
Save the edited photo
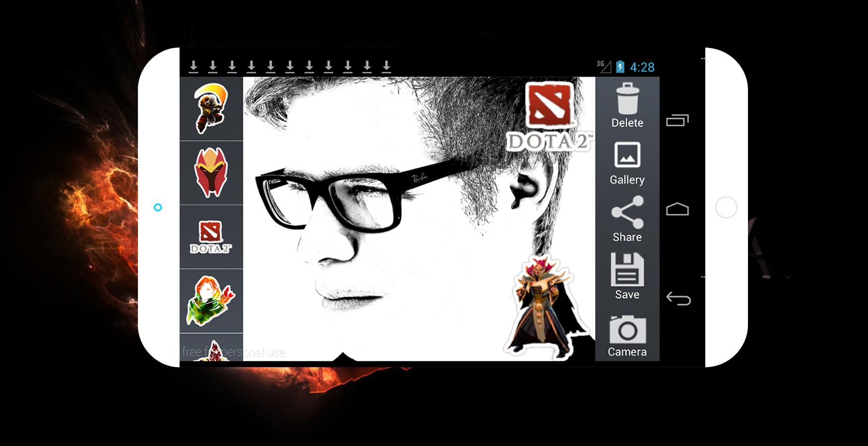pyautogui.click(x=627, y=277)
